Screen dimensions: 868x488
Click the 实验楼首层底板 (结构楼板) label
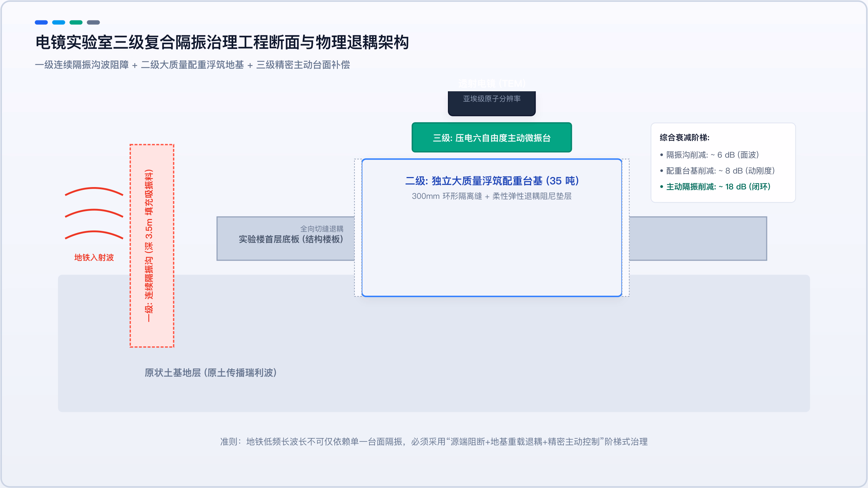pos(291,239)
